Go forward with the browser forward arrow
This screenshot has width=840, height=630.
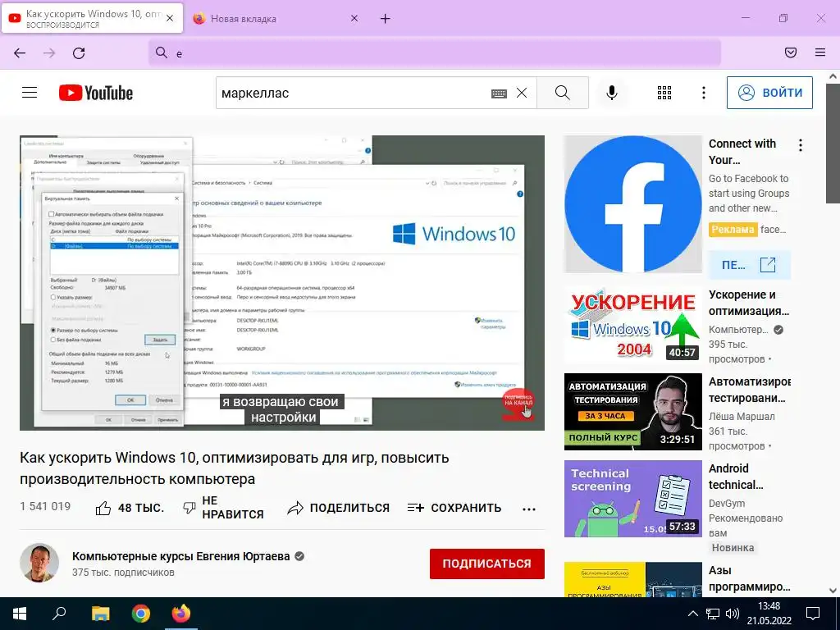coord(49,53)
